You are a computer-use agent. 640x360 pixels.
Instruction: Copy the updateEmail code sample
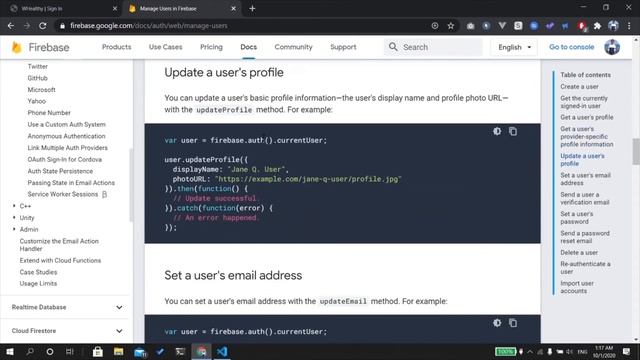[513, 323]
